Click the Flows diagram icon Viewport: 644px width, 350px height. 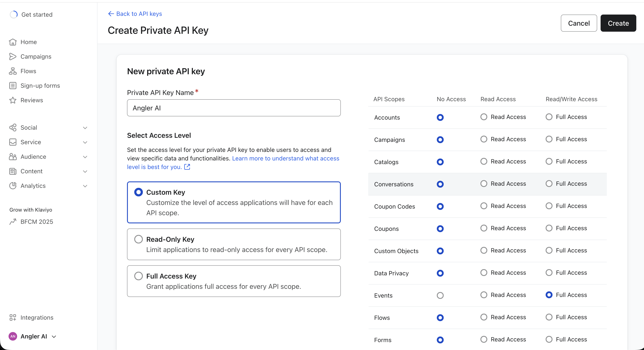click(x=13, y=71)
